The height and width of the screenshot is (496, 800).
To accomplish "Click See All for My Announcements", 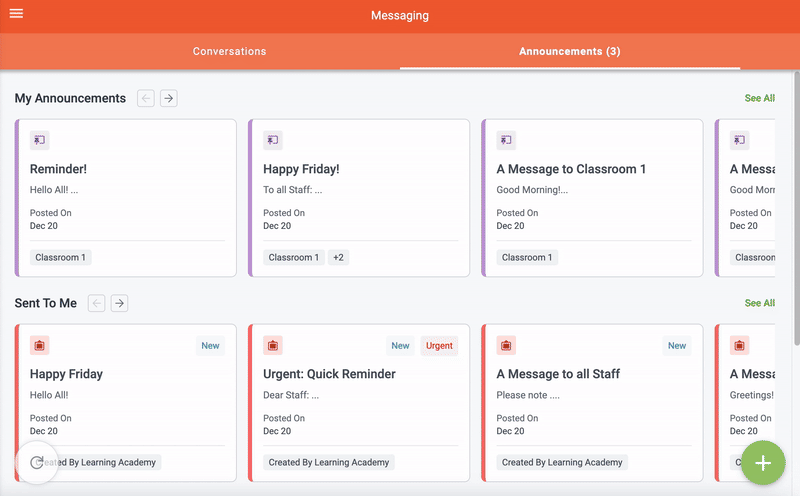I will (759, 98).
